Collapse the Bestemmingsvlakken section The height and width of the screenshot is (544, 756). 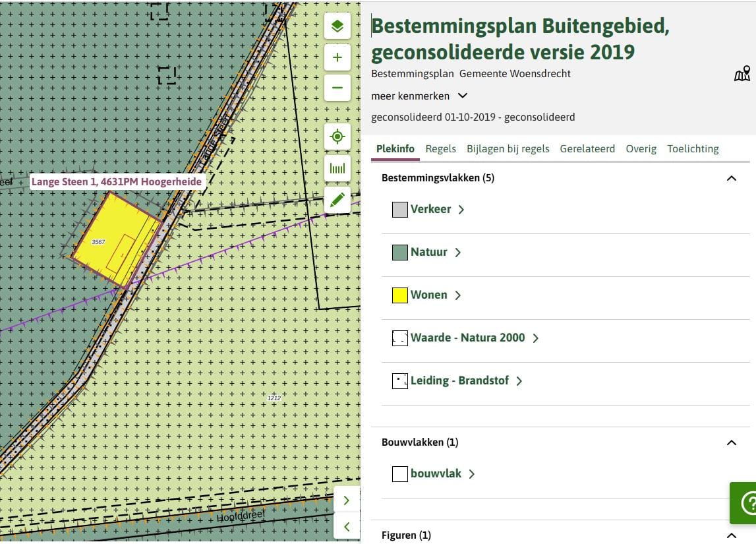(731, 178)
